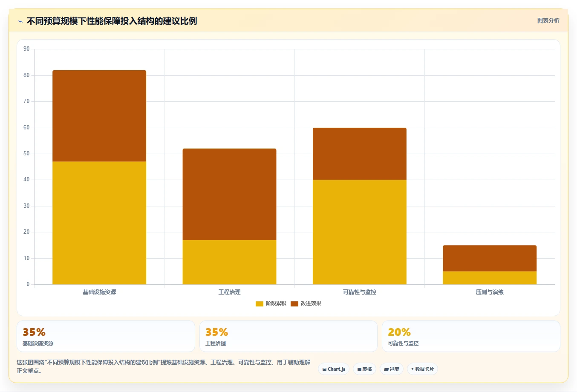Click the 图表分析 label in header
Image resolution: width=577 pixels, height=392 pixels.
click(x=548, y=20)
